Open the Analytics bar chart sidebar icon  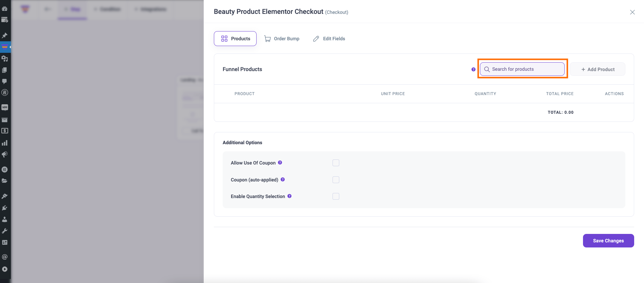point(5,143)
